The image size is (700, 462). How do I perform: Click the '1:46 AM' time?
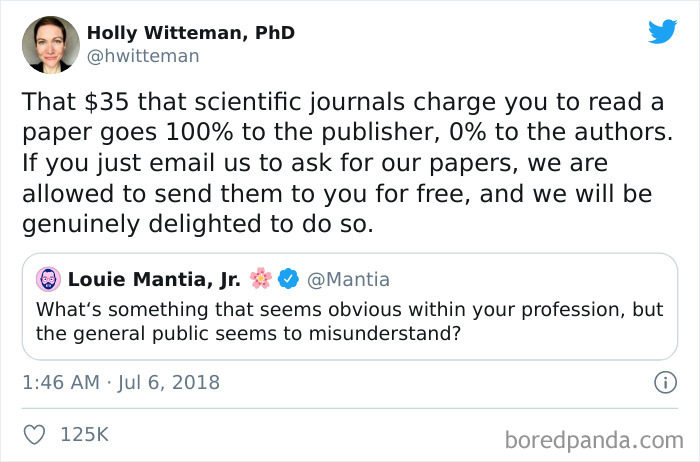coord(62,382)
